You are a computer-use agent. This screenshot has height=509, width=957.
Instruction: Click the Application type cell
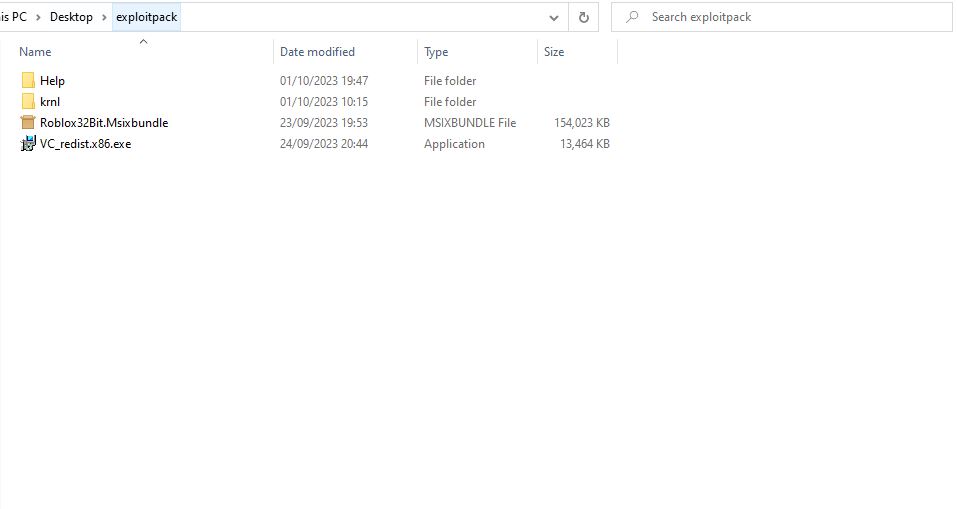click(454, 144)
